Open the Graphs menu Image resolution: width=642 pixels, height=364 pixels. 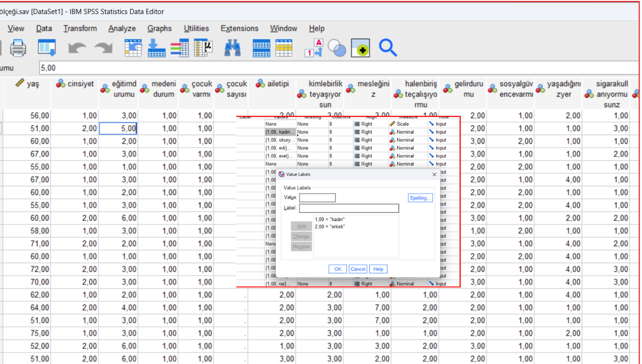(x=159, y=28)
